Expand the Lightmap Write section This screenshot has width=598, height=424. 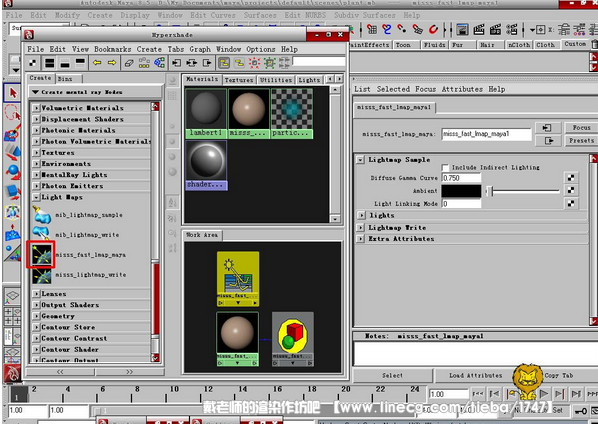[x=360, y=228]
